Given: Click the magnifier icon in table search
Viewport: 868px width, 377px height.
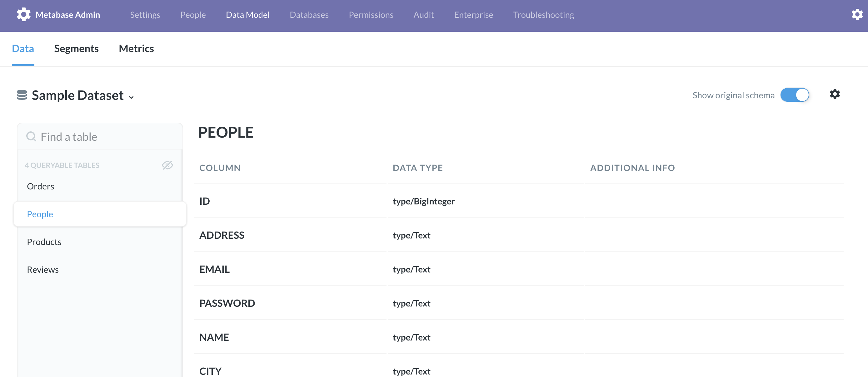Looking at the screenshot, I should pos(31,137).
